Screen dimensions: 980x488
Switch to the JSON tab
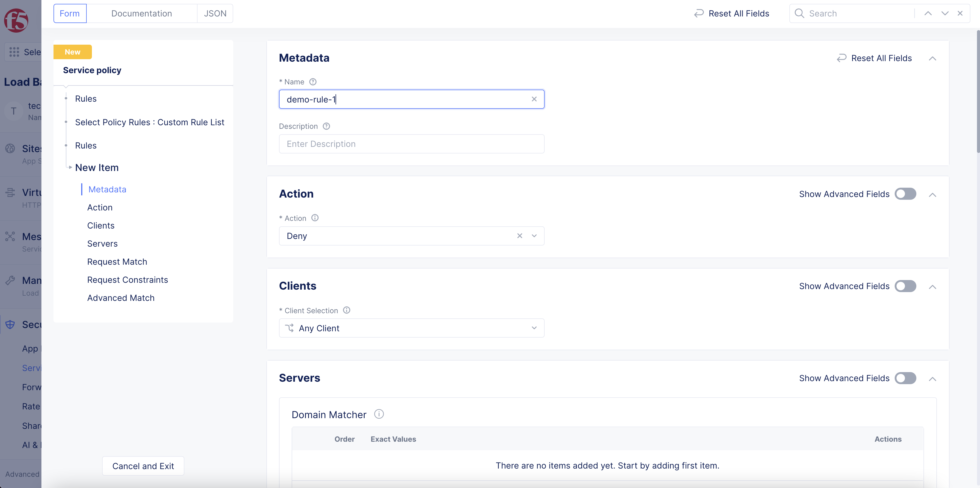(215, 13)
